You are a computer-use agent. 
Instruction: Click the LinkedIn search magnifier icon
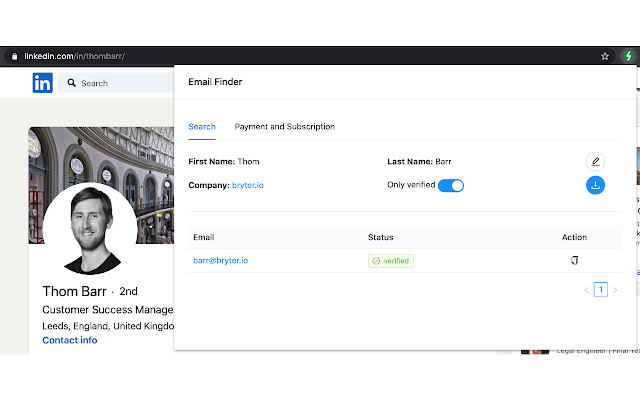tap(72, 83)
